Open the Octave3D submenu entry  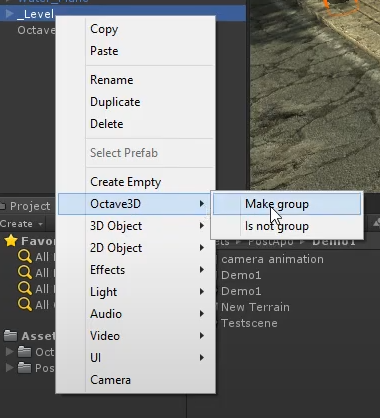click(135, 204)
